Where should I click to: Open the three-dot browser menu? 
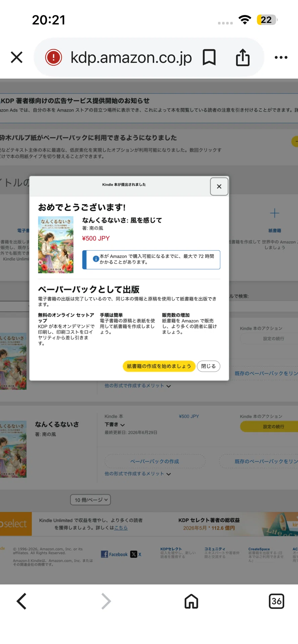281,57
